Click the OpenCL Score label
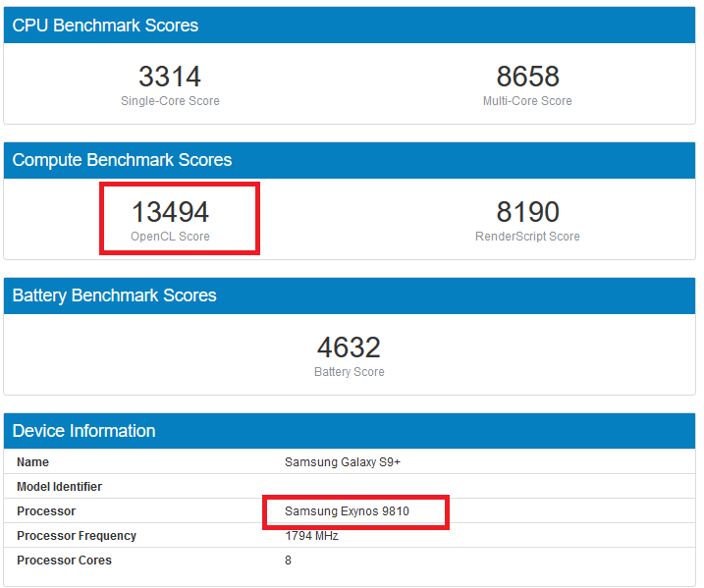Image resolution: width=704 pixels, height=588 pixels. [170, 237]
